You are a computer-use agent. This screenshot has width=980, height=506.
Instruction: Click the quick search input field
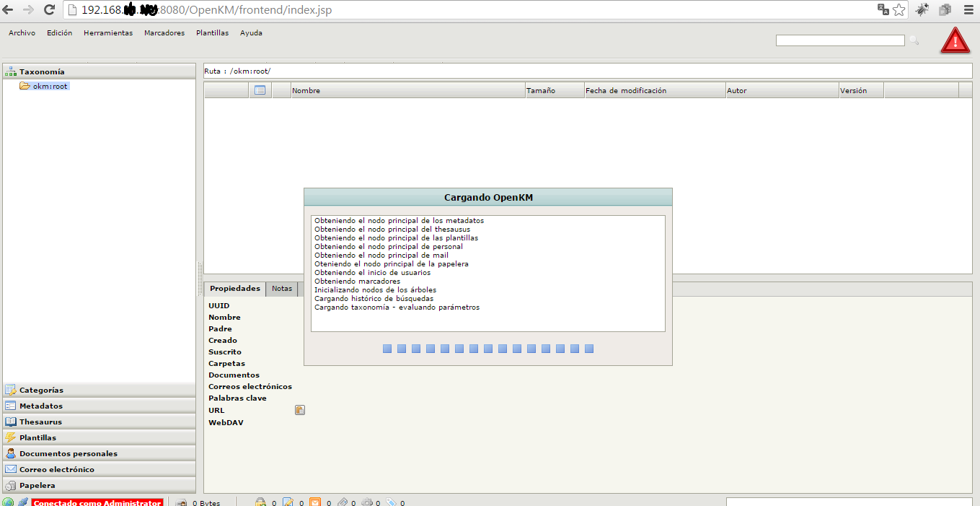[x=839, y=40]
